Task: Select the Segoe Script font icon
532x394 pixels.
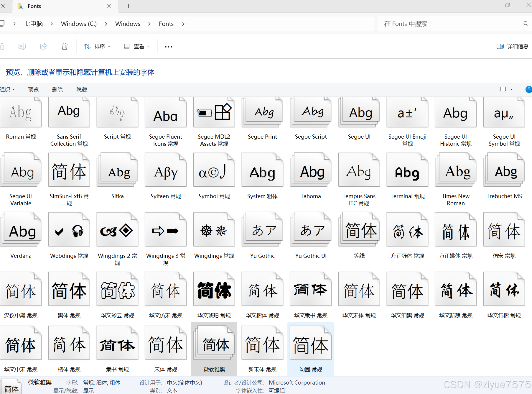Action: (x=311, y=112)
